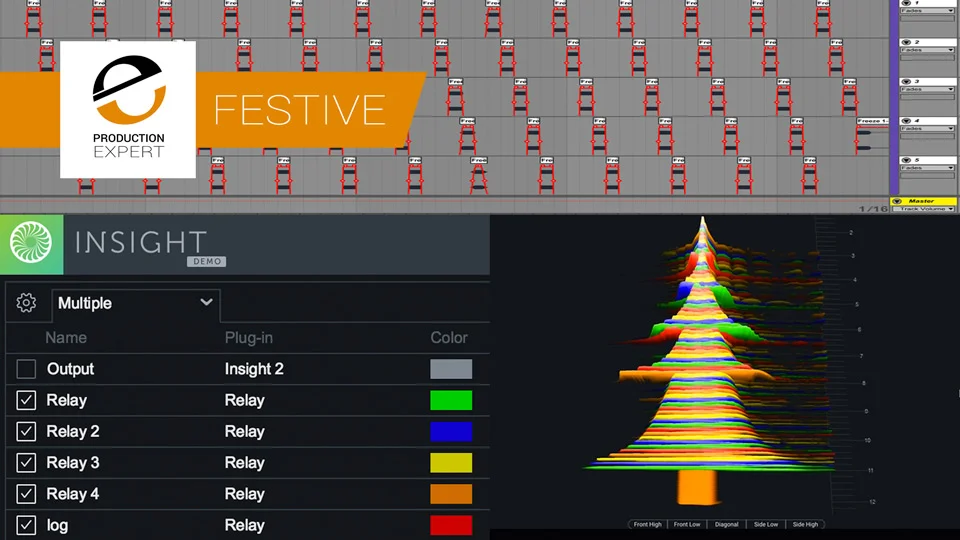Uncheck the Relay 3 checkbox
The image size is (960, 540).
pos(26,462)
